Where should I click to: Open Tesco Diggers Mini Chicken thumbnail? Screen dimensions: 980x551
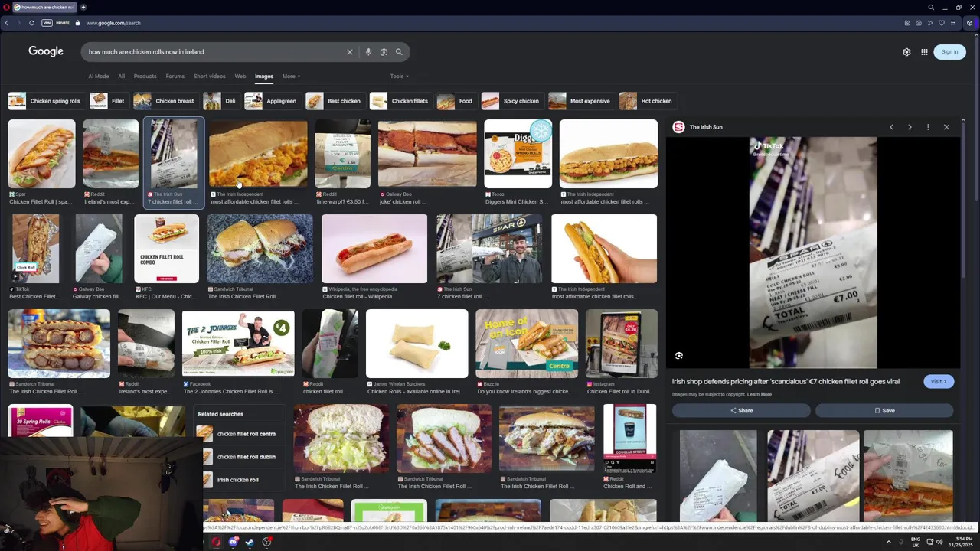[518, 154]
